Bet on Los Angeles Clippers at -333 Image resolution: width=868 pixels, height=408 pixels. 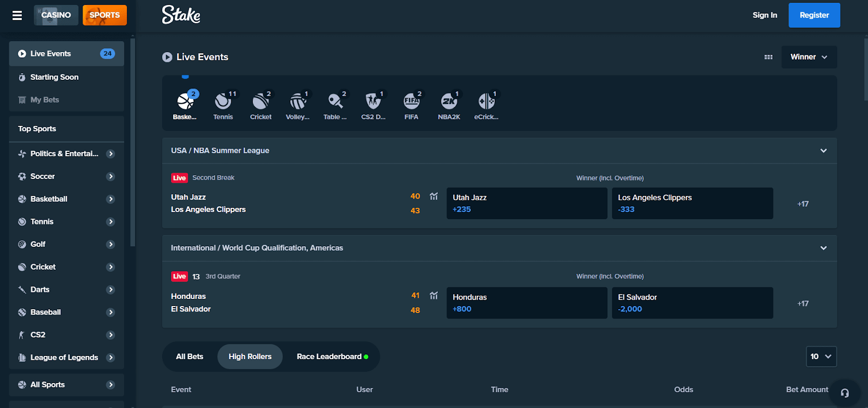[692, 203]
